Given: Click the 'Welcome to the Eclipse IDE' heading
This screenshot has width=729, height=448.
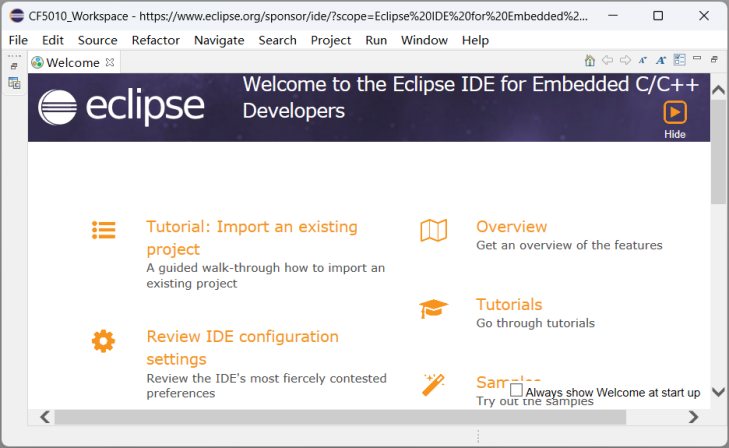Looking at the screenshot, I should click(x=471, y=98).
